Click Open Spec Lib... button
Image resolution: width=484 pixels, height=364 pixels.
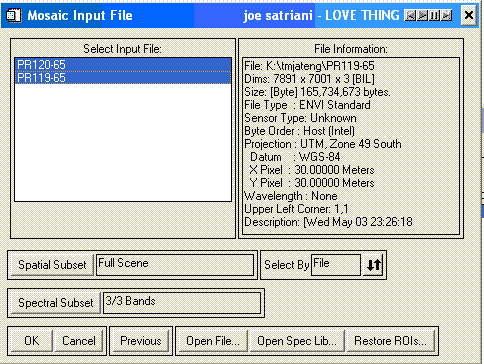(x=297, y=341)
